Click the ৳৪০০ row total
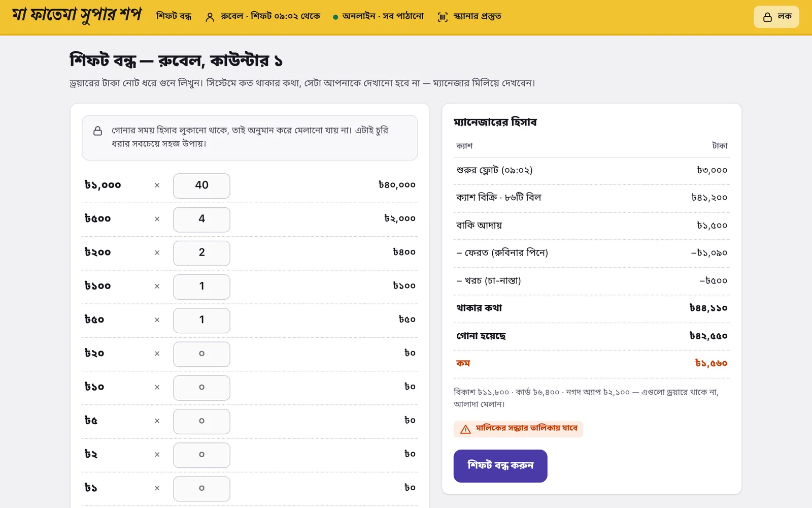812x508 pixels. pyautogui.click(x=404, y=252)
